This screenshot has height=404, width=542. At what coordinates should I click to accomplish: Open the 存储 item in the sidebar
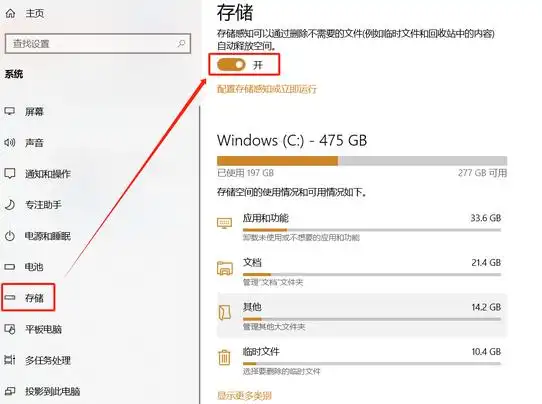(28, 298)
